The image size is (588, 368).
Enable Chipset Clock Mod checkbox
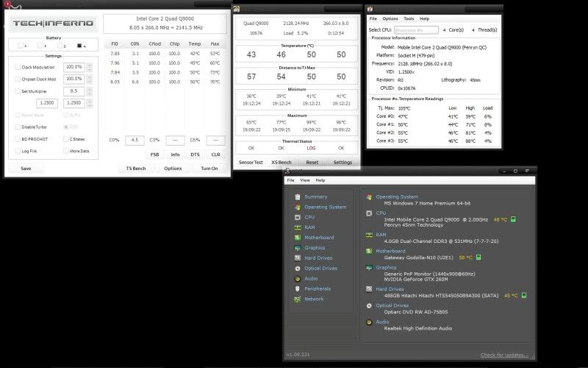tap(18, 79)
